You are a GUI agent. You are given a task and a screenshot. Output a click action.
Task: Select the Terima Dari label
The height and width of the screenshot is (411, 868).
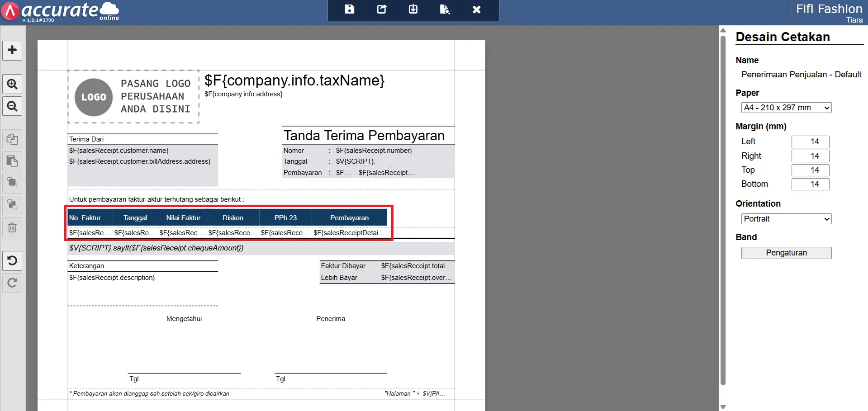click(86, 139)
